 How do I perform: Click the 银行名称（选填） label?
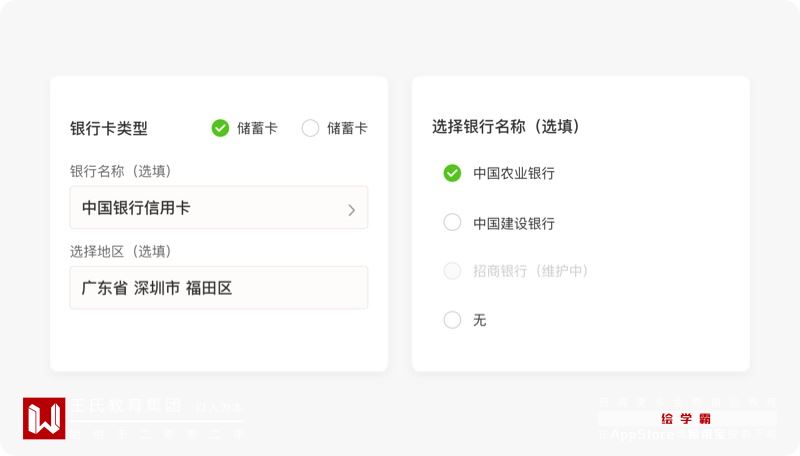point(120,171)
